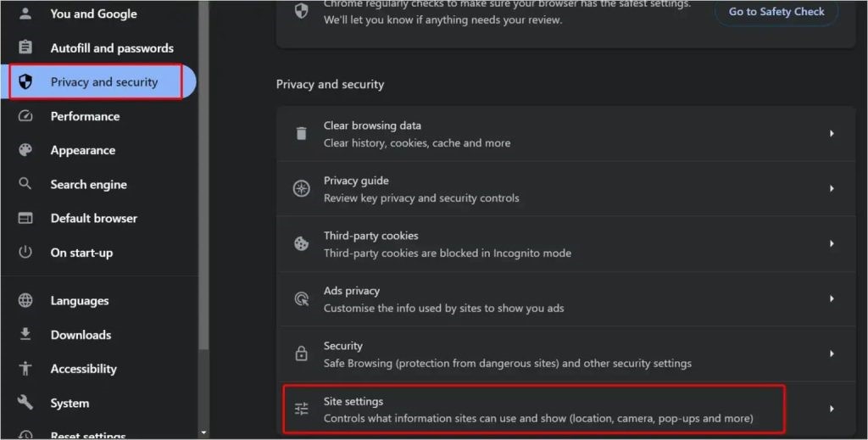868x440 pixels.
Task: Expand the Privacy guide arrow
Action: [832, 189]
